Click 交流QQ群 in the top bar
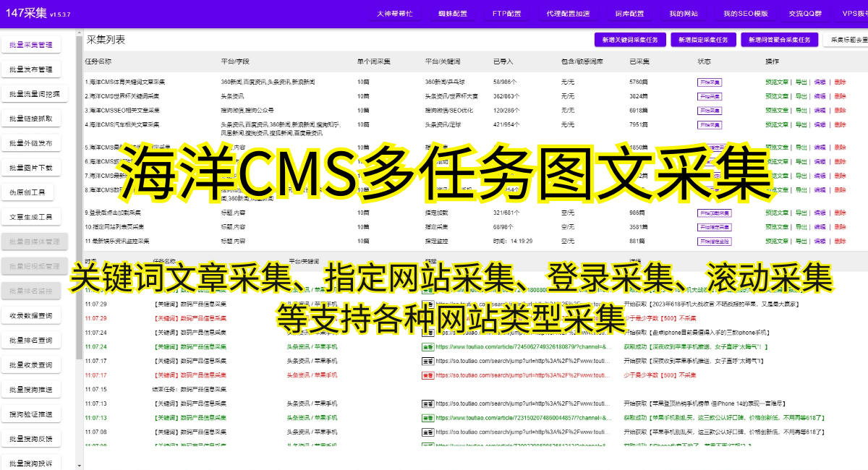This screenshot has height=470, width=868. coord(805,13)
